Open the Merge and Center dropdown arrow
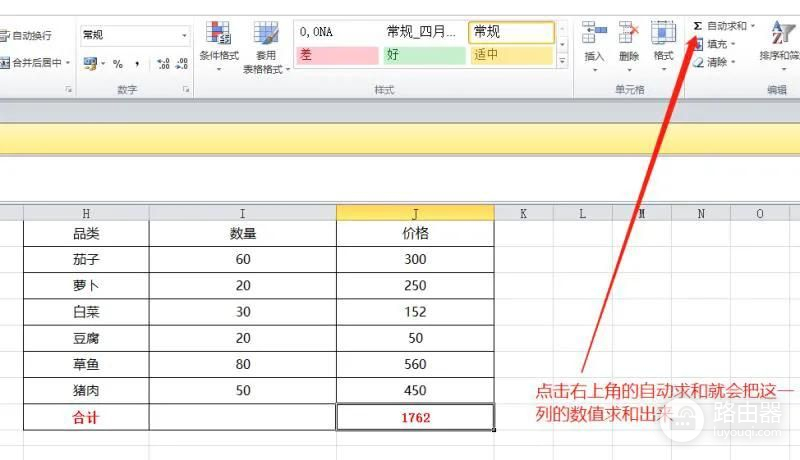Viewport: 800px width, 460px height. [68, 63]
